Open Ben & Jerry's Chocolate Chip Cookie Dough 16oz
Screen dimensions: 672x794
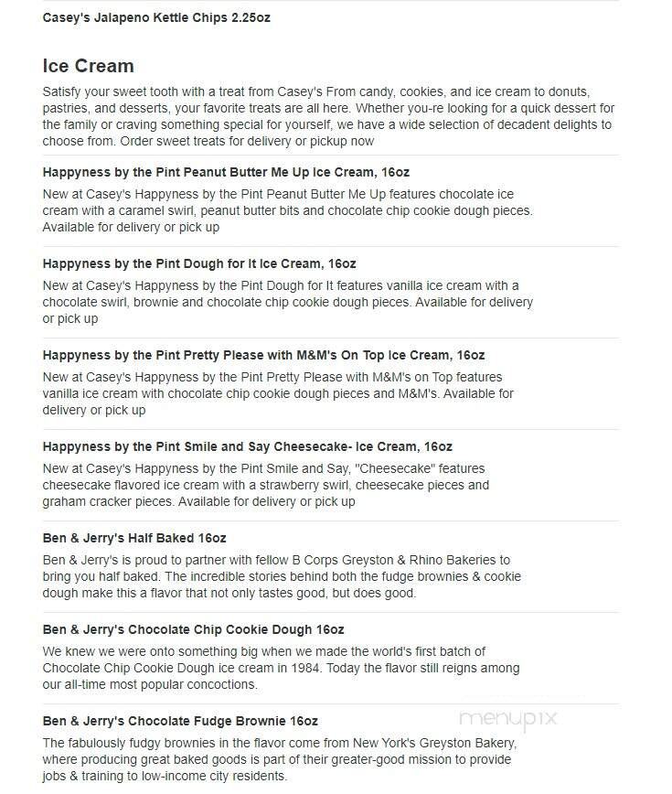coord(193,630)
